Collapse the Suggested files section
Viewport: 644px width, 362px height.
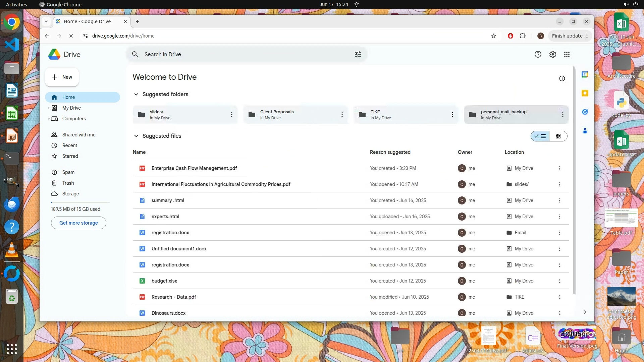(136, 136)
